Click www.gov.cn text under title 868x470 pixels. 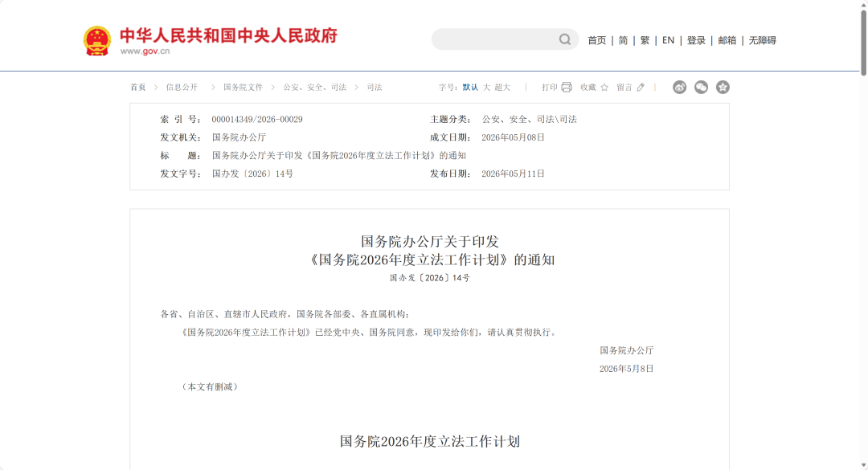click(145, 51)
